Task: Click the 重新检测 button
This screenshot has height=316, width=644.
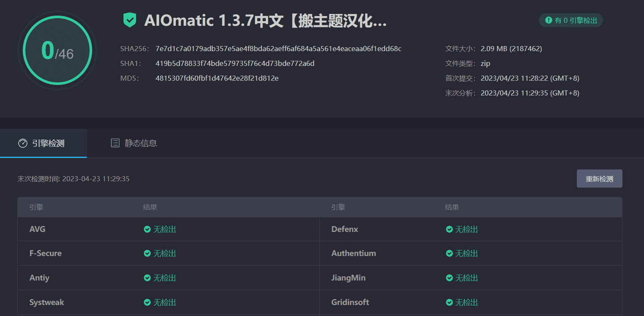Action: (x=599, y=179)
